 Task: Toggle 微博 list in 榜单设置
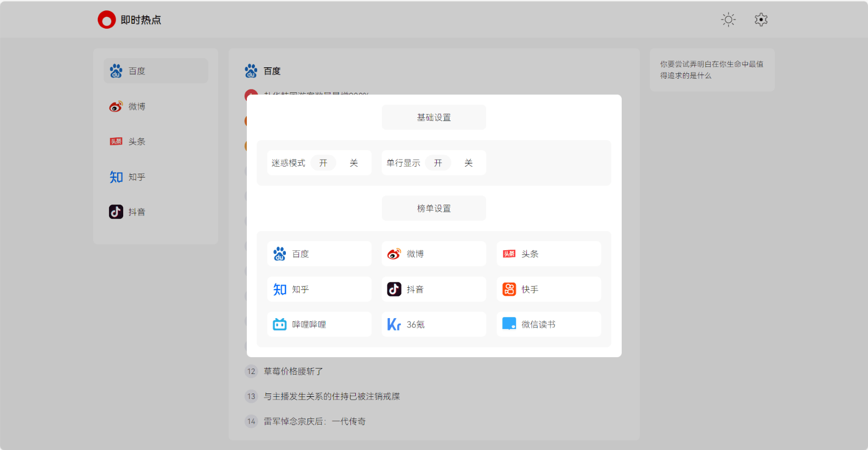[434, 254]
